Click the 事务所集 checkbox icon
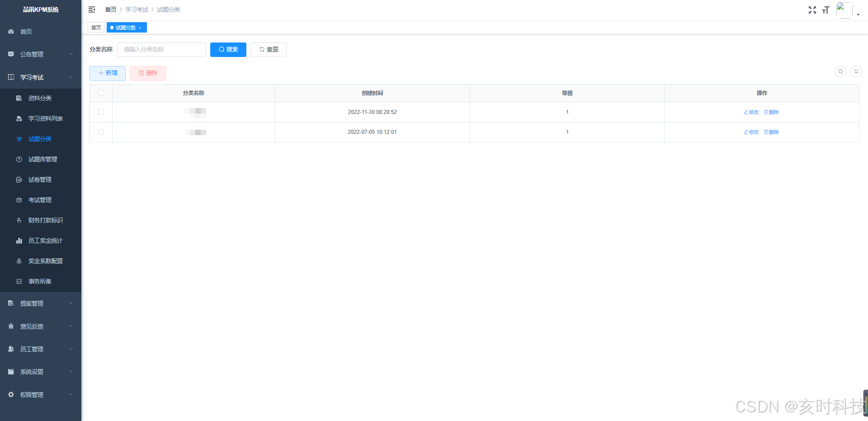The width and height of the screenshot is (868, 421). [19, 281]
